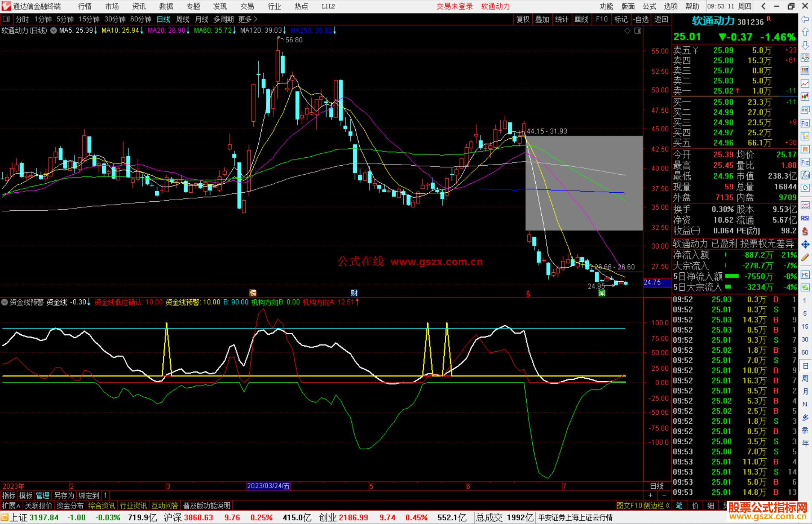
Task: Toggle the 月 monthly period in the sidebar
Action: coord(805,391)
